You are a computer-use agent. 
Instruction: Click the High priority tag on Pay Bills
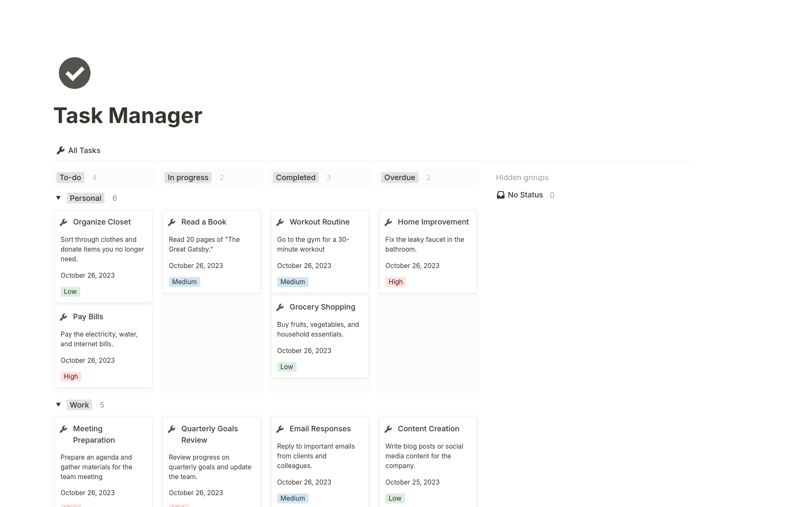coord(70,376)
